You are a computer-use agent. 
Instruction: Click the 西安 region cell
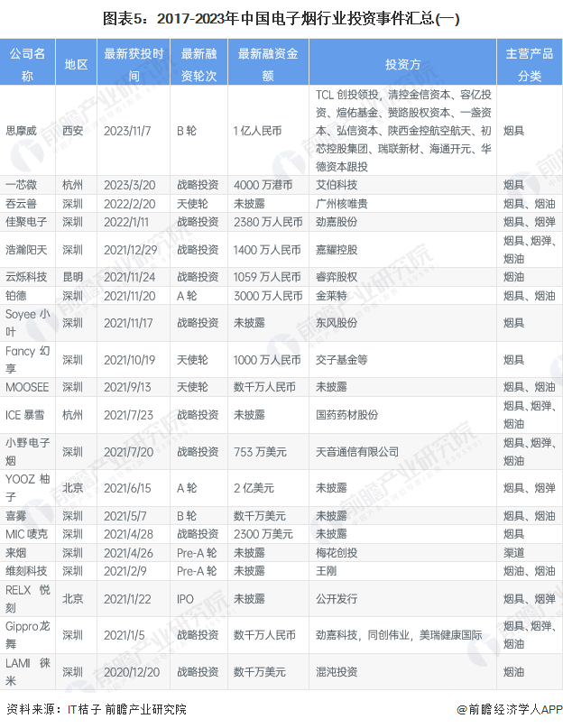(x=73, y=131)
